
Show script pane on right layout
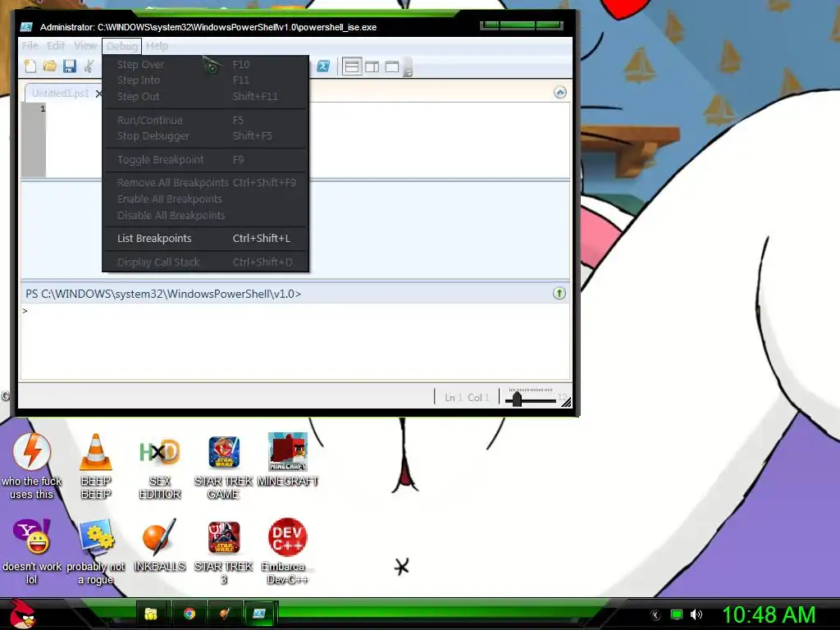[372, 66]
